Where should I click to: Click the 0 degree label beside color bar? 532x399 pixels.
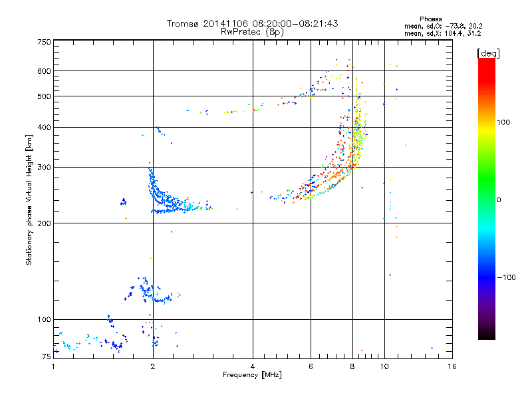click(499, 200)
